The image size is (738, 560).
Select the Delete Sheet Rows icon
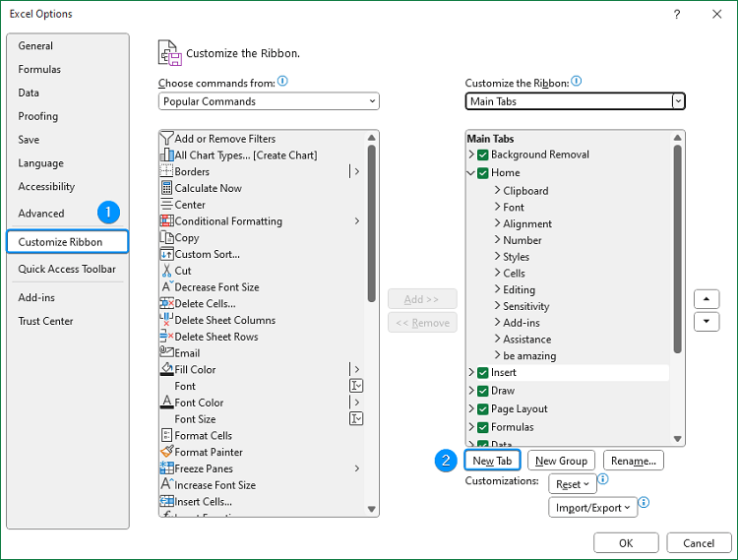tap(166, 337)
